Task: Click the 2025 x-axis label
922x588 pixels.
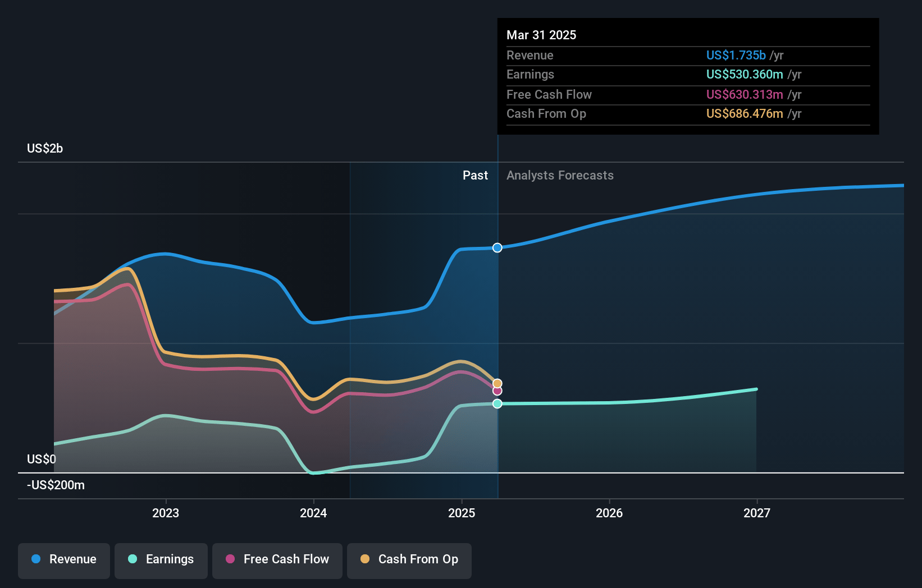Action: click(462, 513)
